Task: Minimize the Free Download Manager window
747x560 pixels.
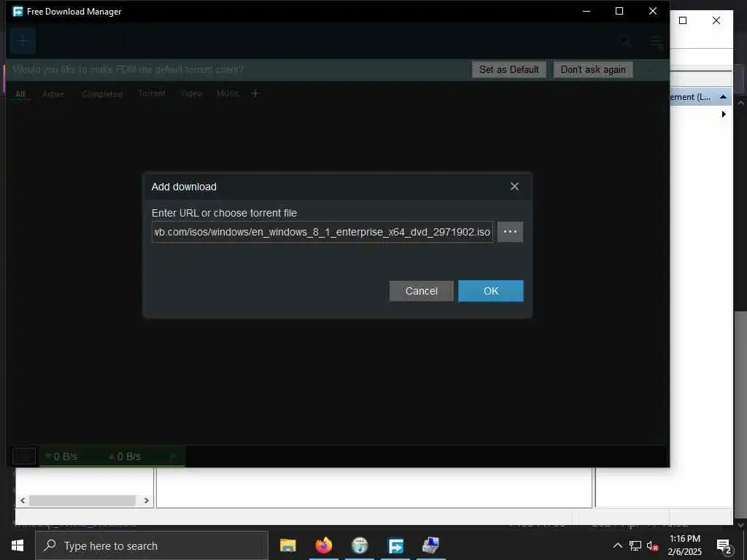Action: 587,11
